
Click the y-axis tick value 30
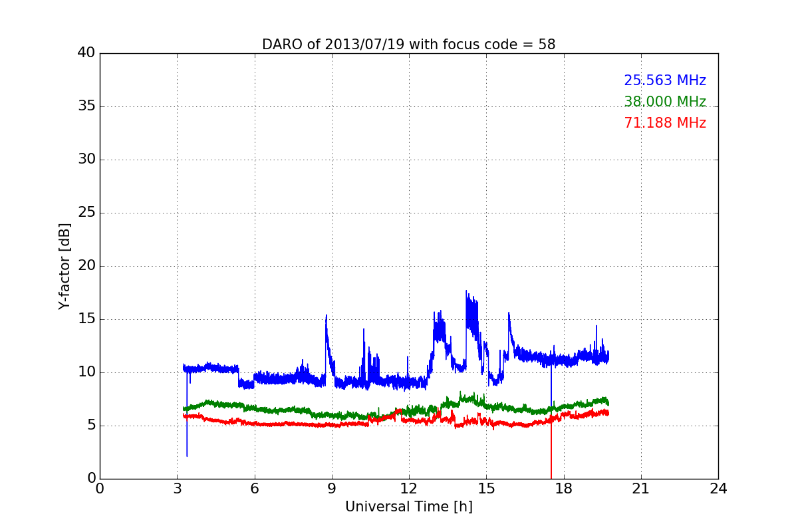[x=86, y=160]
